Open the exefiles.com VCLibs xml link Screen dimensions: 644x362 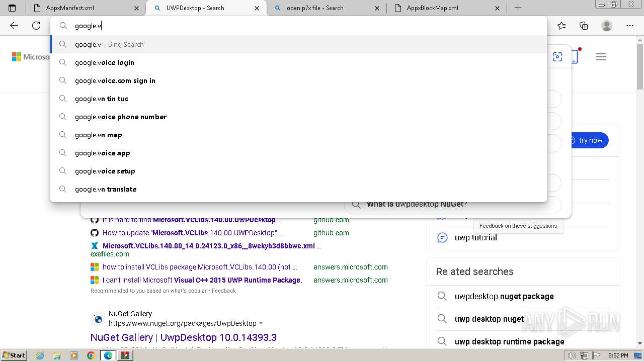pyautogui.click(x=212, y=246)
